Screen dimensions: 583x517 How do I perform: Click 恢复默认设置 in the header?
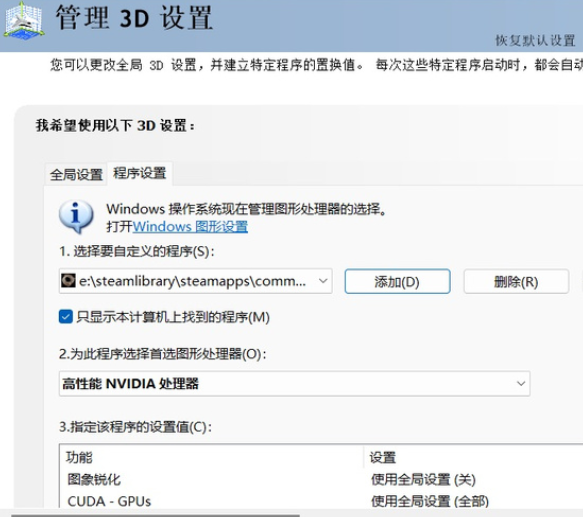click(535, 40)
